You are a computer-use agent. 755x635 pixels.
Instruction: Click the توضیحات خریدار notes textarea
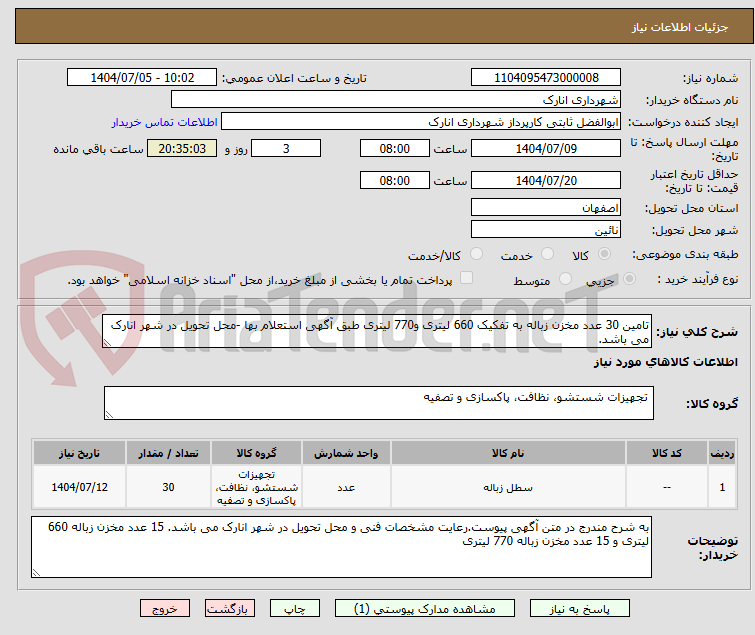[341, 547]
